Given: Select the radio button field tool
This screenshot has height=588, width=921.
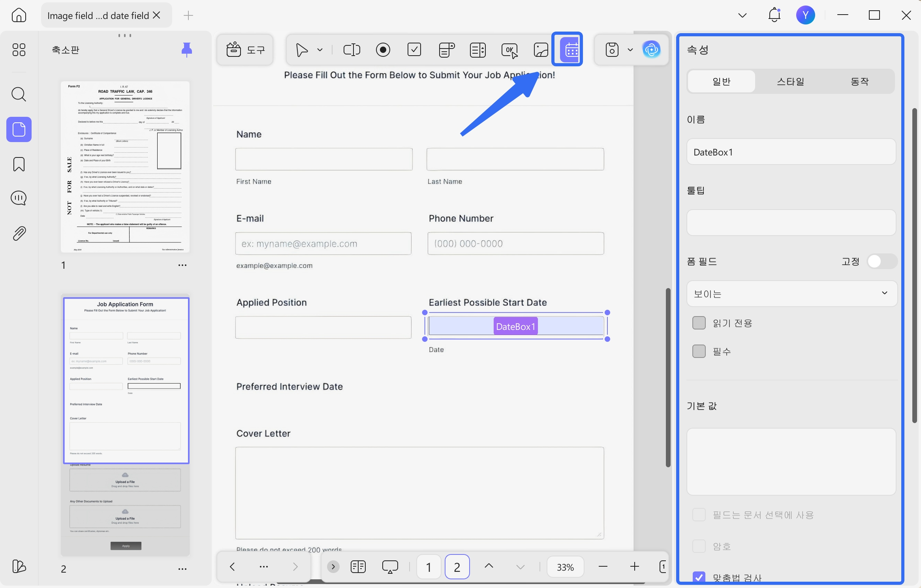Looking at the screenshot, I should tap(383, 50).
